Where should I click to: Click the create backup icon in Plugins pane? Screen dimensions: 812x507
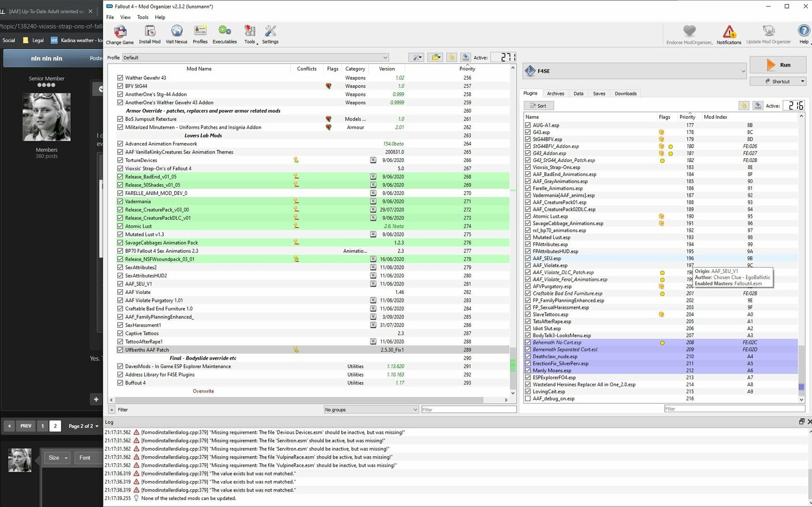(758, 106)
